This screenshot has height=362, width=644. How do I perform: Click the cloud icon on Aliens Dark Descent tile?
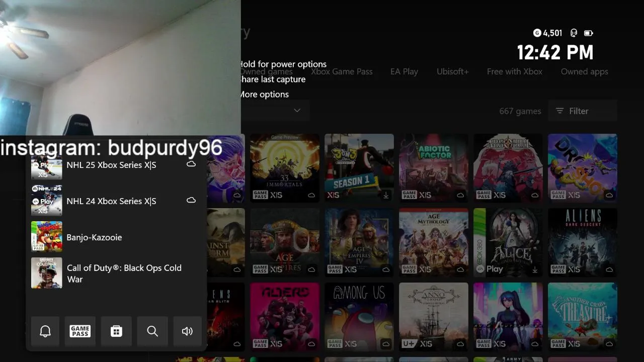609,269
